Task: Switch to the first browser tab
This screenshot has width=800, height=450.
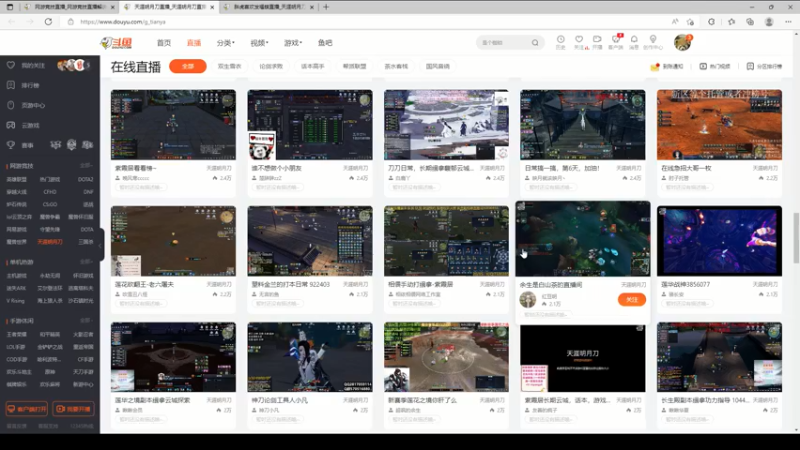Action: pyautogui.click(x=69, y=7)
